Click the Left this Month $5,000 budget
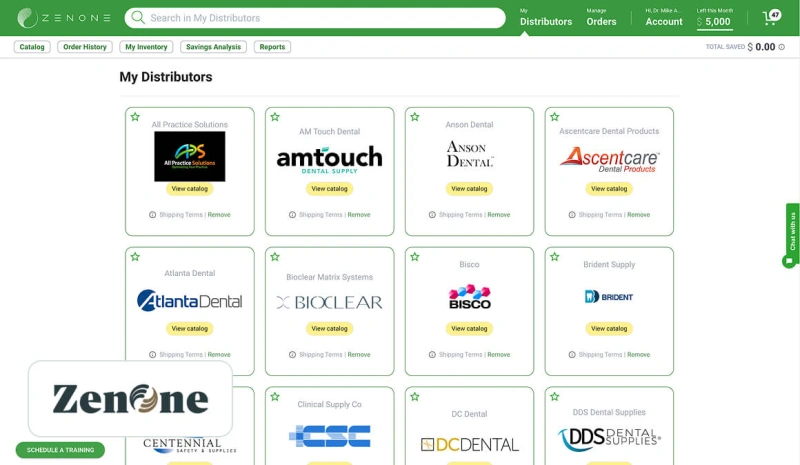The width and height of the screenshot is (800, 465). coord(715,18)
